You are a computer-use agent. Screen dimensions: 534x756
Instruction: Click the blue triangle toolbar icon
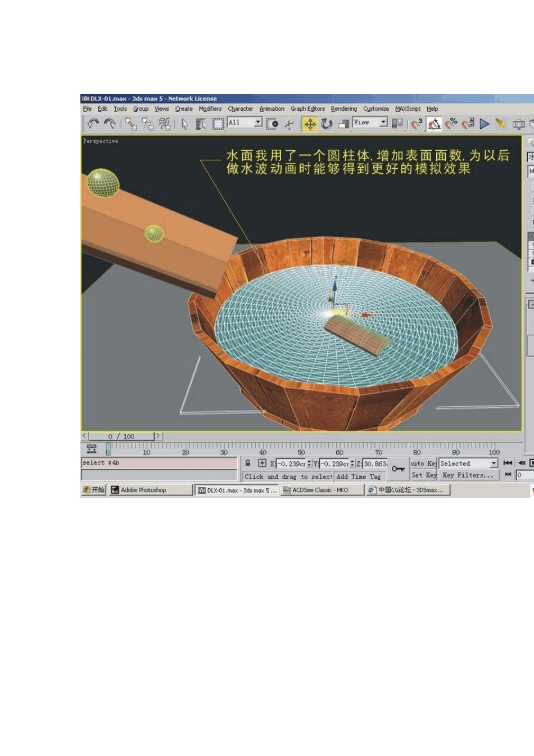point(485,124)
